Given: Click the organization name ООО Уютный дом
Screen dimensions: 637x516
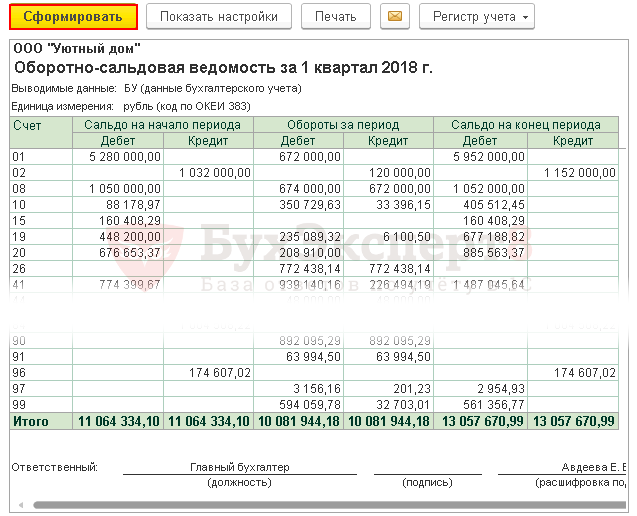Looking at the screenshot, I should click(77, 48).
